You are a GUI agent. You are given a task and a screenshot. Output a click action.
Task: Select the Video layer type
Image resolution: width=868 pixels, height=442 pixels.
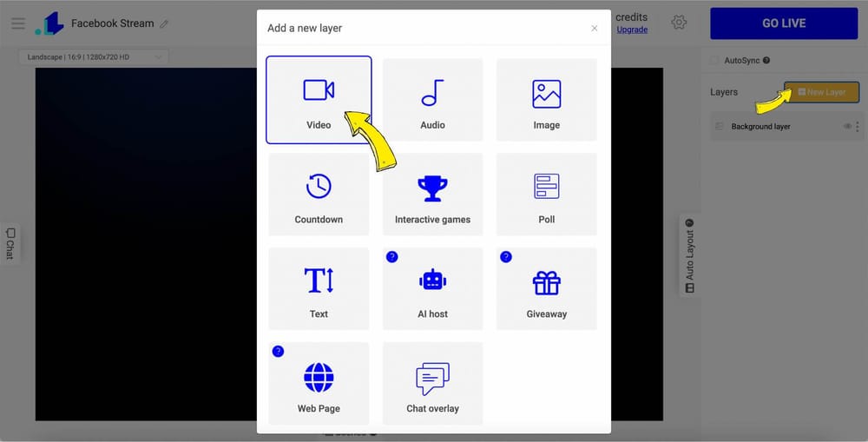pos(319,100)
